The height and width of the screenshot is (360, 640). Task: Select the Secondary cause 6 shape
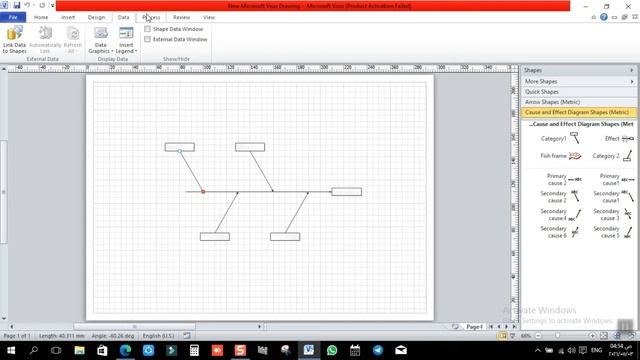560,232
